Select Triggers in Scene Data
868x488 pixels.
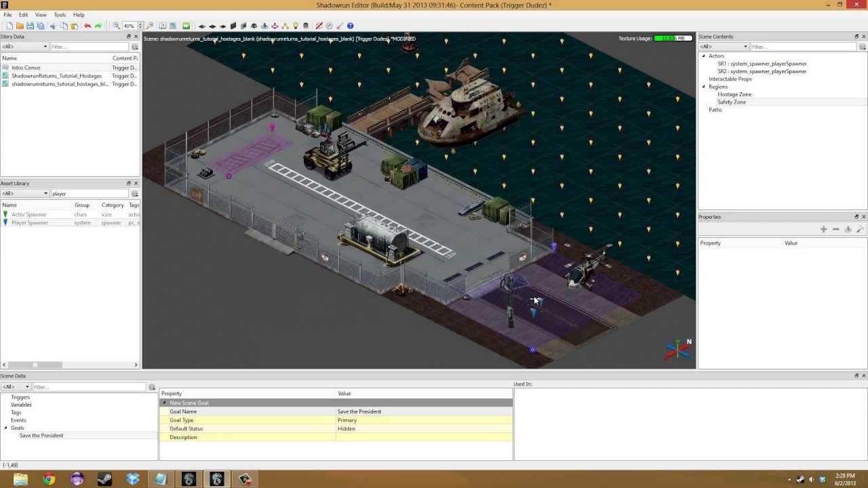[20, 397]
